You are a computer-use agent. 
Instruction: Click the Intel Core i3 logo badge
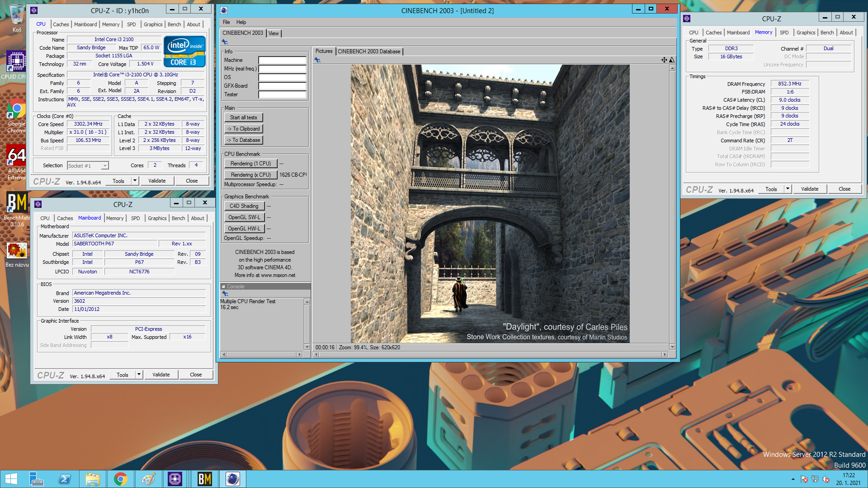tap(184, 52)
